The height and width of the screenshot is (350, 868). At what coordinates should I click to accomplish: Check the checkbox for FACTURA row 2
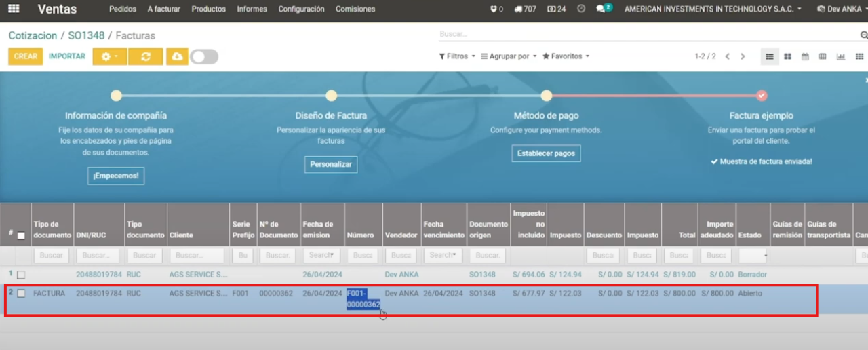(21, 294)
